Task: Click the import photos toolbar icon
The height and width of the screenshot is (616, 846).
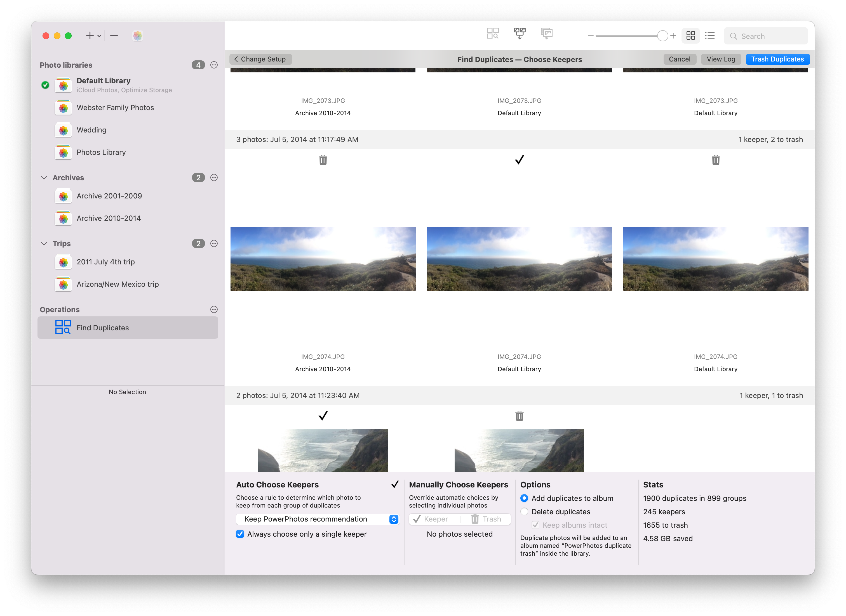Action: click(x=546, y=34)
